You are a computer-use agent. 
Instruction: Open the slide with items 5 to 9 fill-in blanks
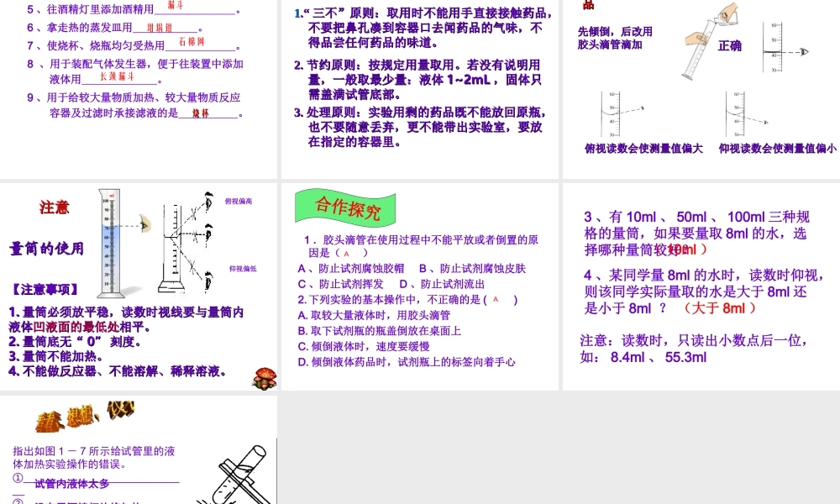click(x=139, y=89)
